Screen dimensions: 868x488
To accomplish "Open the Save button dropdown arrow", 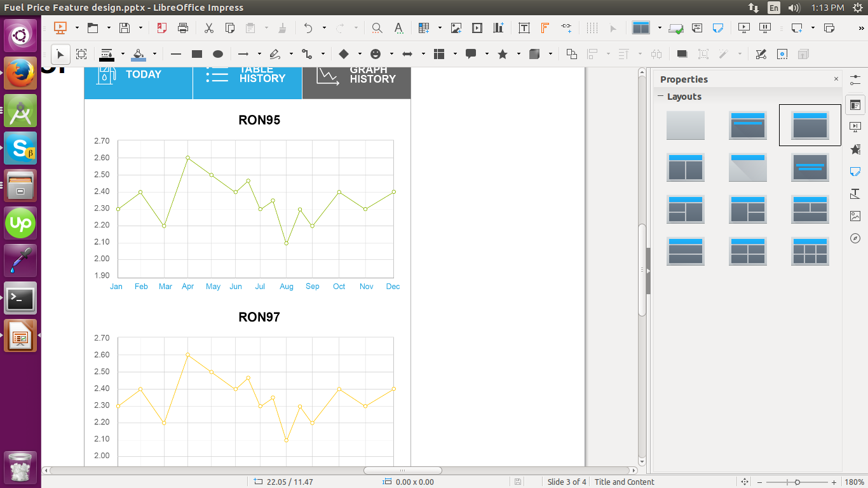I will (x=140, y=28).
